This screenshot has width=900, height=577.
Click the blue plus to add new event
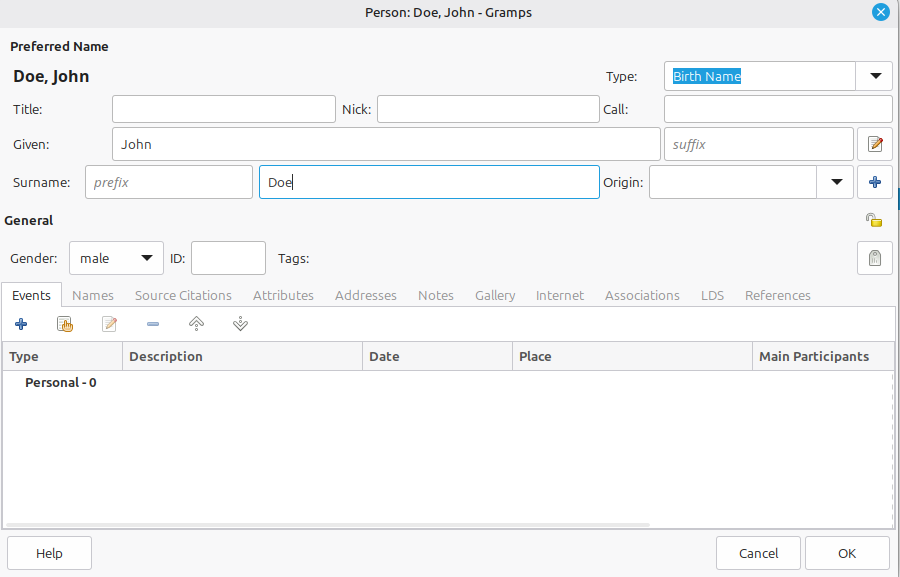point(21,324)
